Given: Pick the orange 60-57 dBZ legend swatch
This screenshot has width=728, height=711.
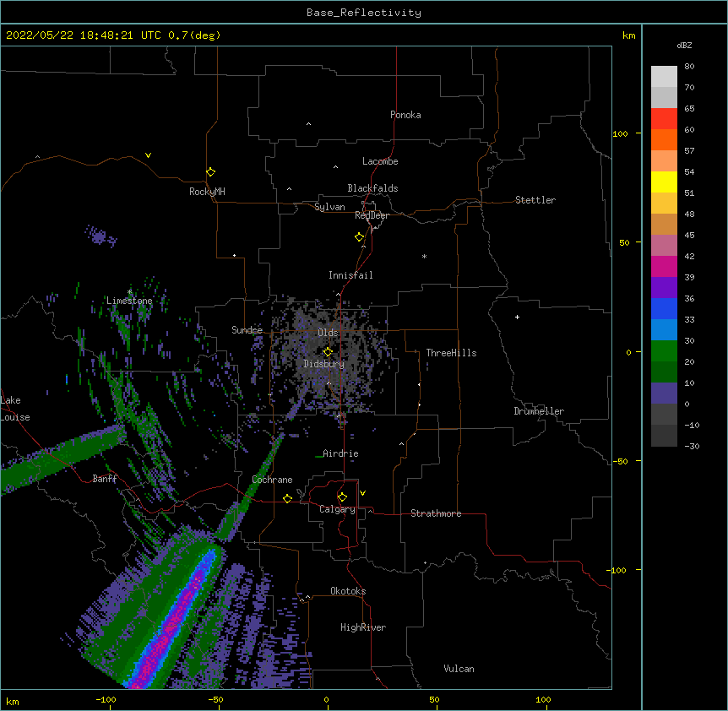Looking at the screenshot, I should [x=664, y=139].
